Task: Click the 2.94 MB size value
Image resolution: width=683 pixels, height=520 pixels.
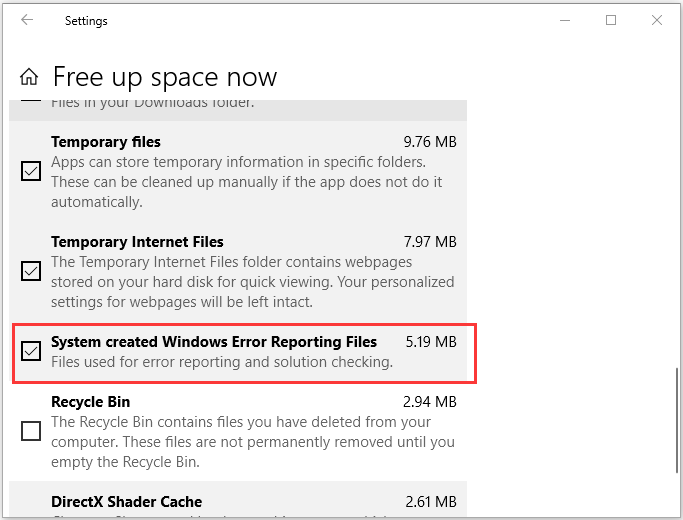Action: pos(430,402)
